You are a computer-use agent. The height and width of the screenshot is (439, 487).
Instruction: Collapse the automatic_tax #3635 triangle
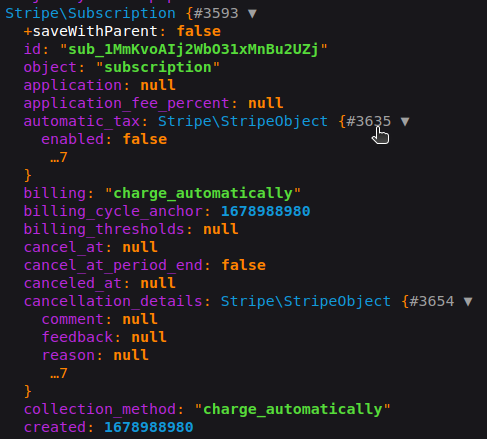(x=405, y=122)
